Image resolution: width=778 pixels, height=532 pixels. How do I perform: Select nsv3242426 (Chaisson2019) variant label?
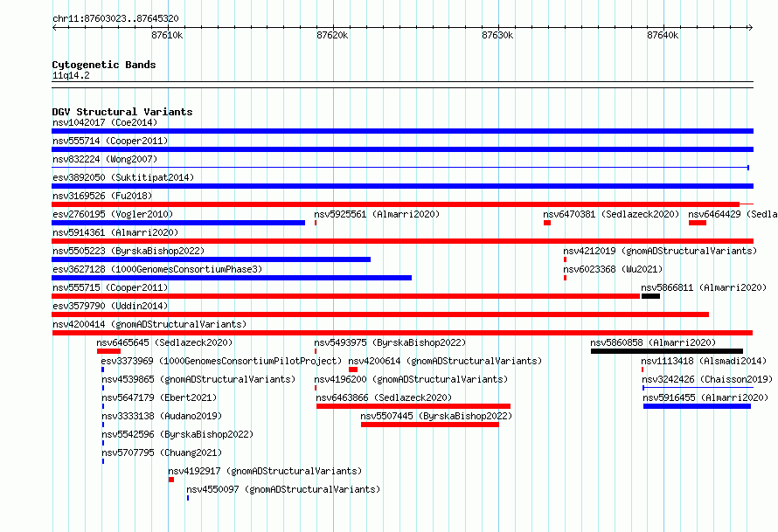(x=707, y=379)
